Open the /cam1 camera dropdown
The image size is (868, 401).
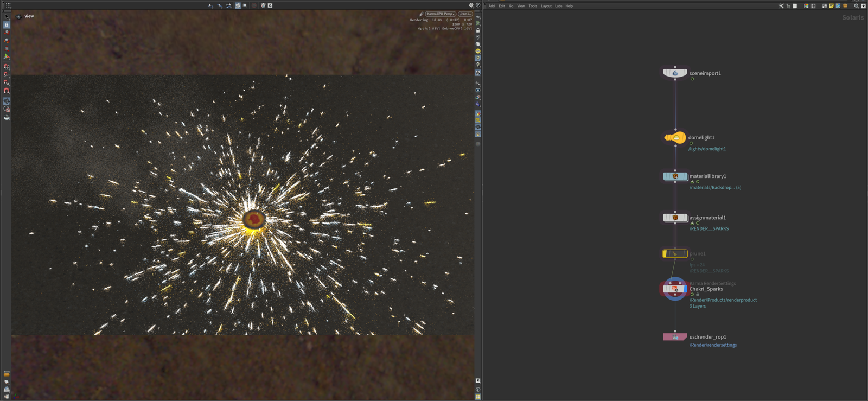(x=465, y=14)
